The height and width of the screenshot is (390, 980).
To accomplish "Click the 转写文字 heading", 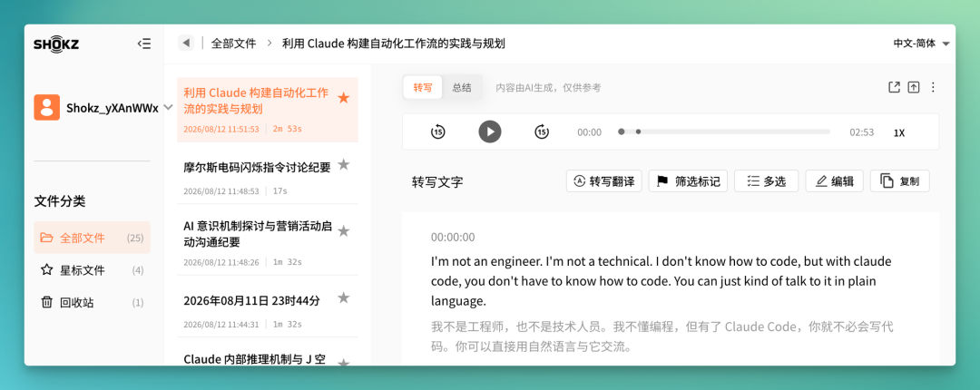I will tap(437, 182).
